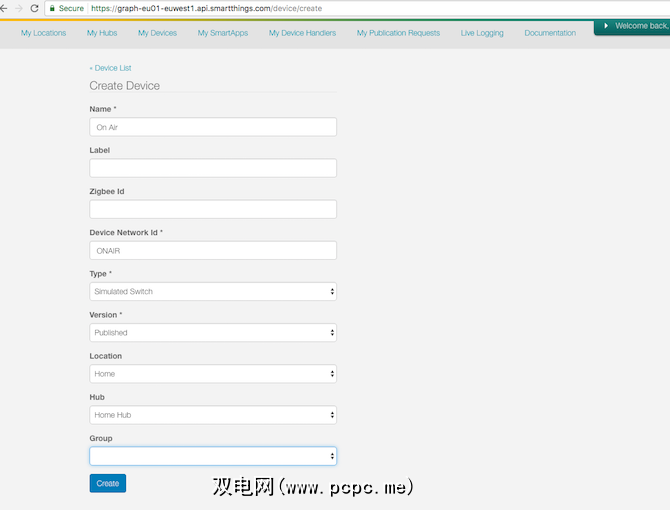Open My Devices tab
This screenshot has width=670, height=510.
157,33
